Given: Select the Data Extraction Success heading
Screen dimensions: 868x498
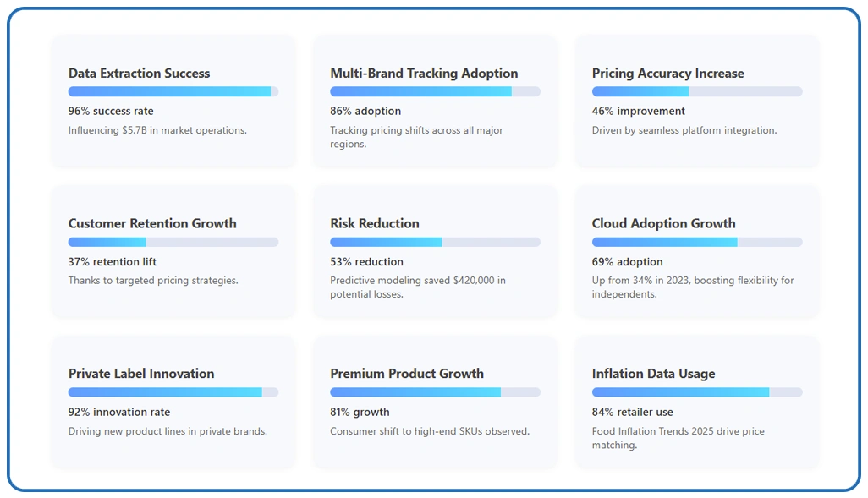Looking at the screenshot, I should (x=139, y=74).
